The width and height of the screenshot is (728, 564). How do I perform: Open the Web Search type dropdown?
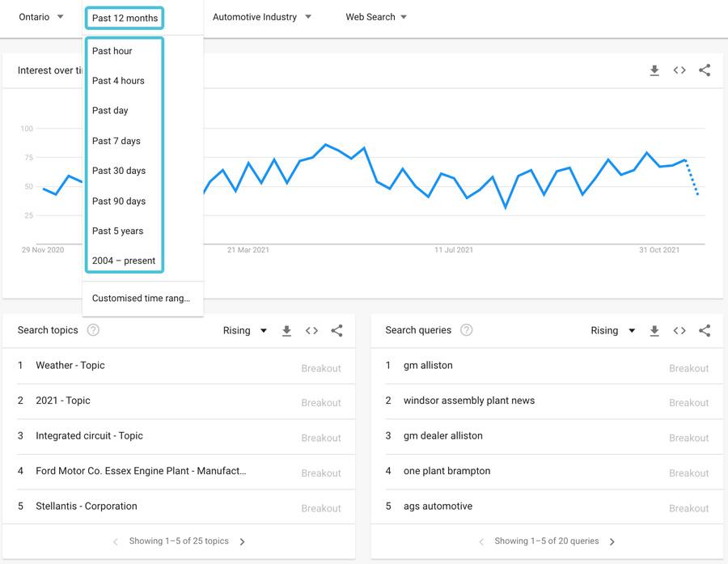tap(376, 17)
